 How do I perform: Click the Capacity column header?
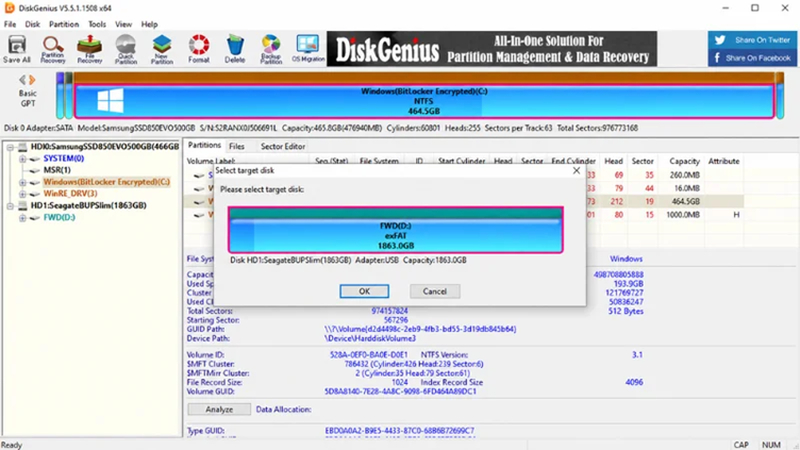click(684, 161)
